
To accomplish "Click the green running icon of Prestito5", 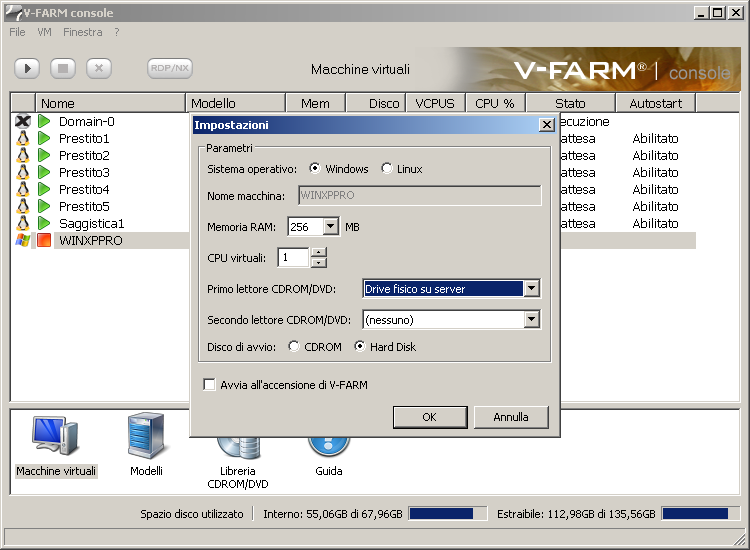I will tap(44, 207).
